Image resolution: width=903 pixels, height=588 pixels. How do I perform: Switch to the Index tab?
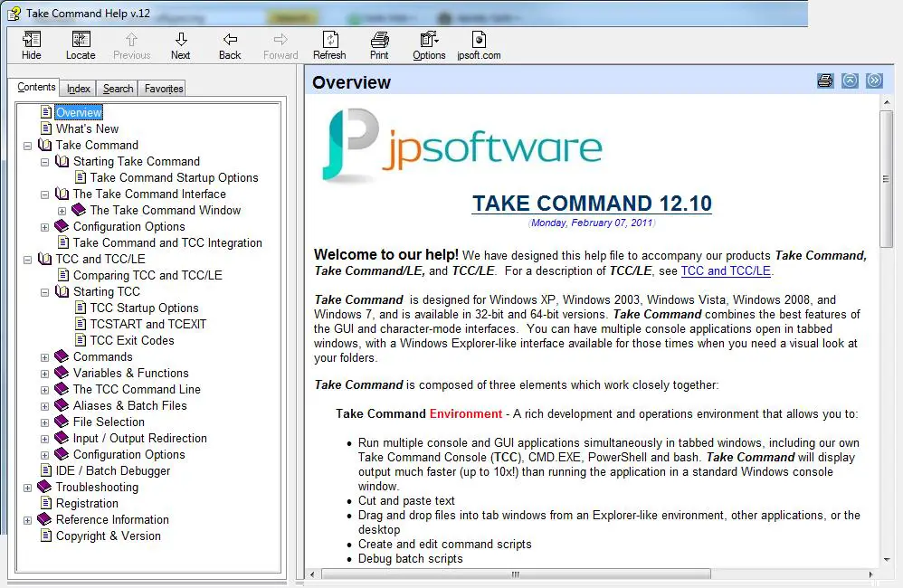[79, 88]
